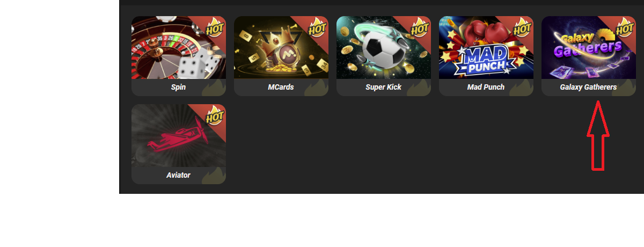Image resolution: width=644 pixels, height=247 pixels.
Task: Click the HOT badge on Mad Punch
Action: 522,26
